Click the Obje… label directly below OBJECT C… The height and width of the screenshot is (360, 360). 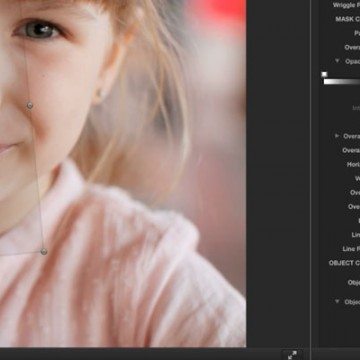354,282
